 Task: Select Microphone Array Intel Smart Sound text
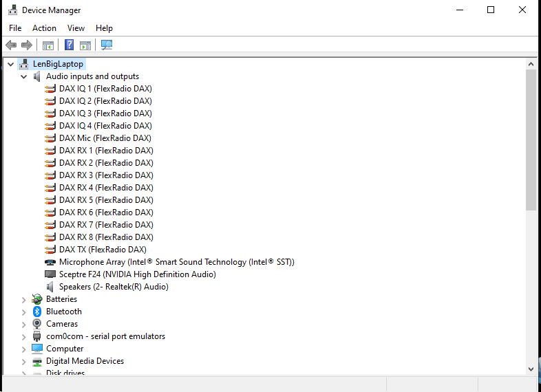coord(177,262)
